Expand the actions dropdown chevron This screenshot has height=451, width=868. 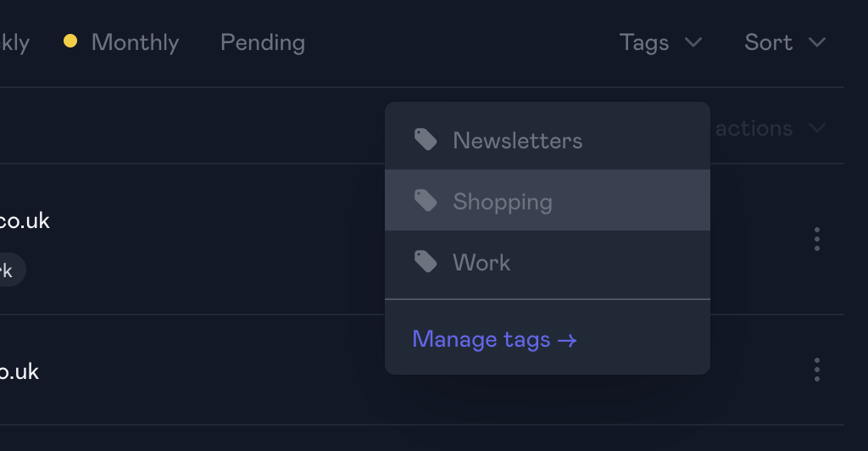coord(817,128)
